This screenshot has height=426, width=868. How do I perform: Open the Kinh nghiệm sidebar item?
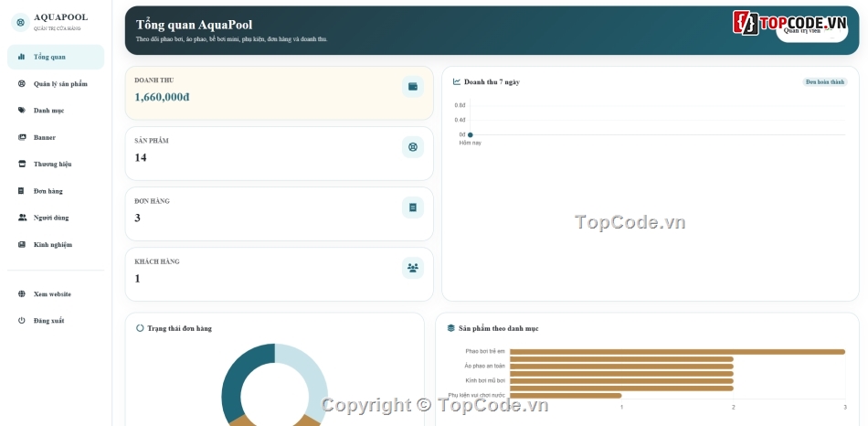(x=56, y=244)
